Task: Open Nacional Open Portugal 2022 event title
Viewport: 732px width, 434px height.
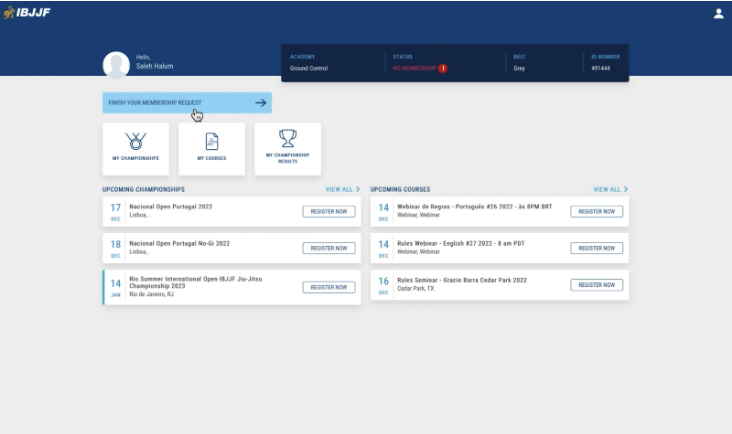Action: 171,207
